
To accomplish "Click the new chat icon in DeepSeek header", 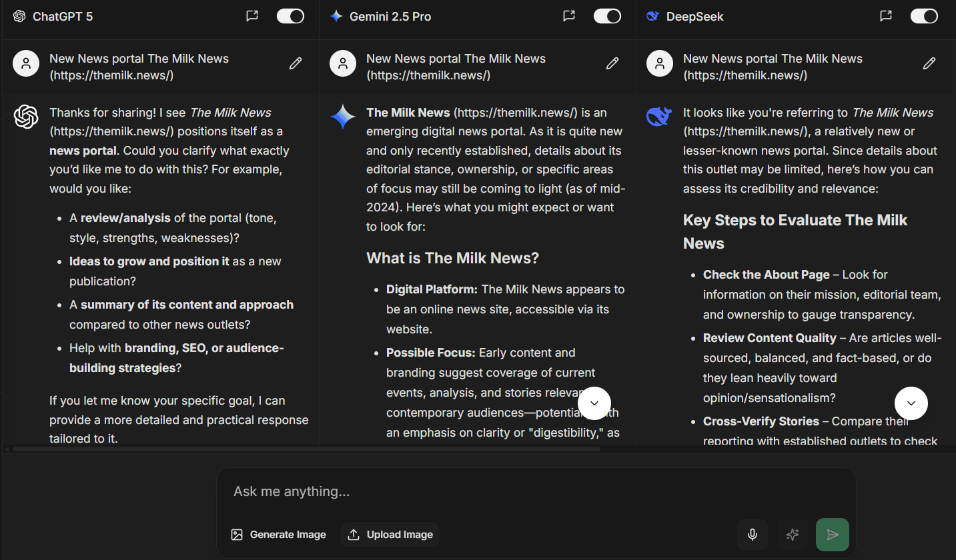I will click(x=886, y=16).
